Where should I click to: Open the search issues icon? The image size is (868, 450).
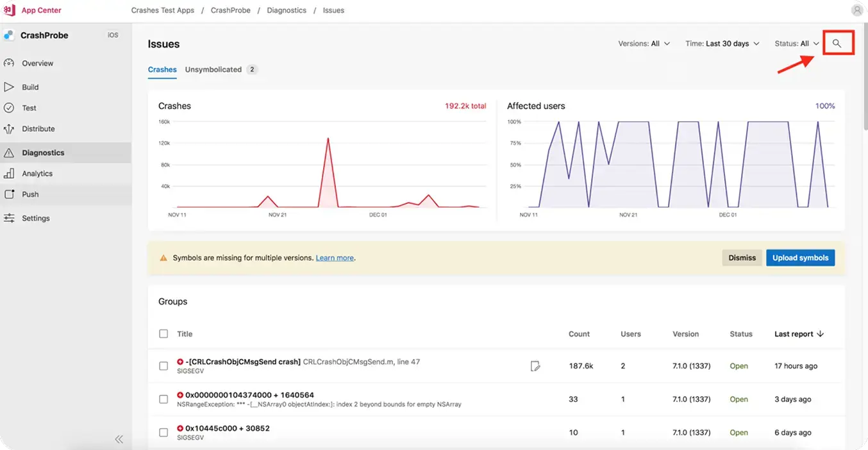tap(837, 43)
